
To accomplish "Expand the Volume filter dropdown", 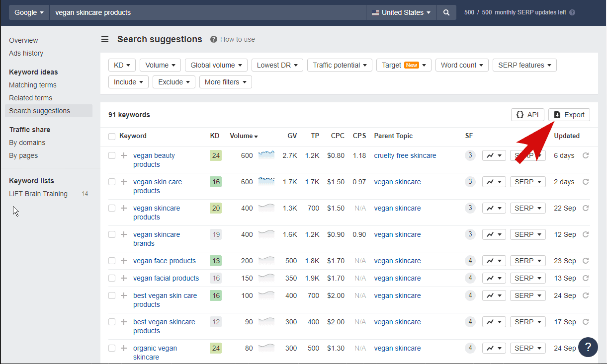I will (x=160, y=65).
